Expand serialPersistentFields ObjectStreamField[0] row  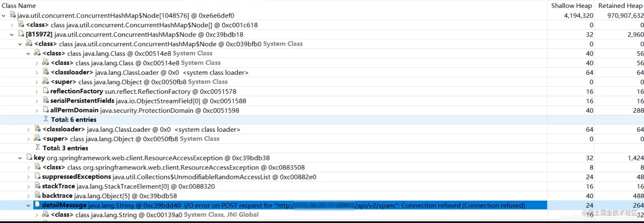click(x=37, y=101)
